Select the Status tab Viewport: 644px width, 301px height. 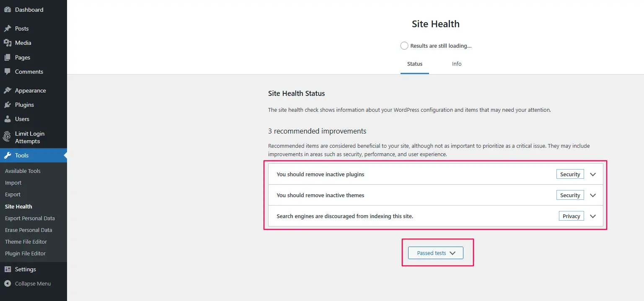point(414,64)
